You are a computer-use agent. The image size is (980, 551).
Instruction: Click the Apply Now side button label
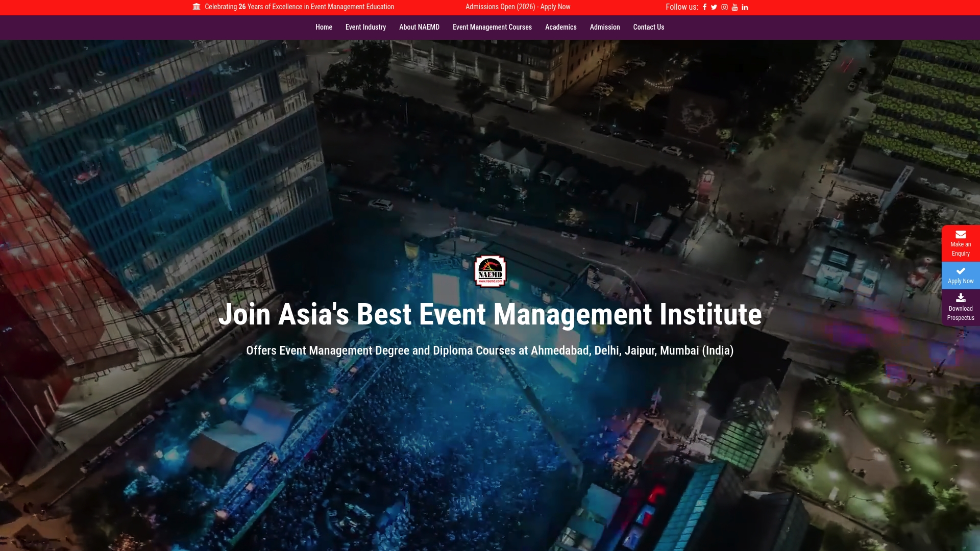(x=961, y=281)
